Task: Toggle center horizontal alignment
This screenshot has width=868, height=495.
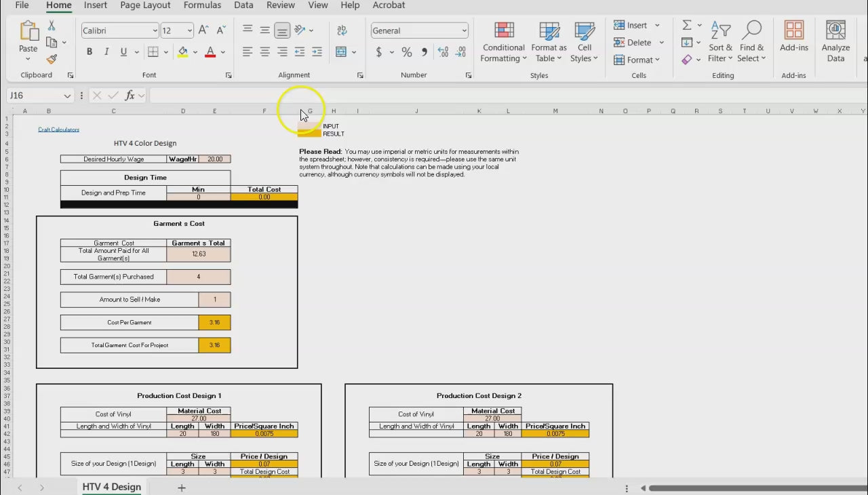Action: (265, 52)
